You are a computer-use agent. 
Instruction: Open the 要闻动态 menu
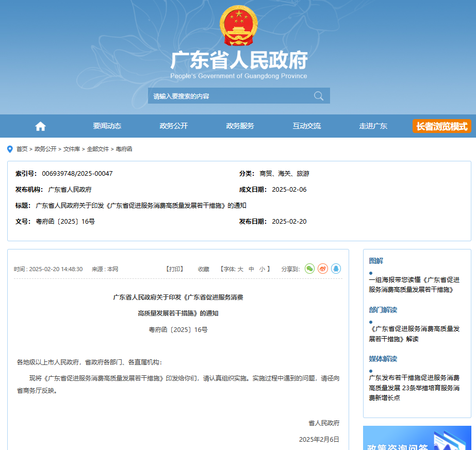pos(107,126)
